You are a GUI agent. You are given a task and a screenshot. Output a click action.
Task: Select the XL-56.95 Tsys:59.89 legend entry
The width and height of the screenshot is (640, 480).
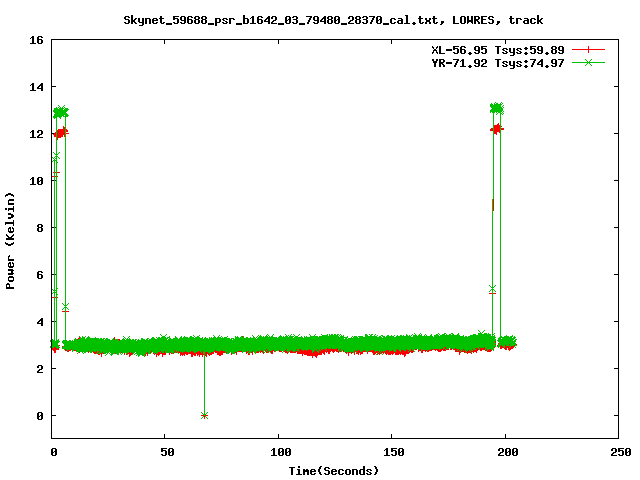pyautogui.click(x=498, y=50)
